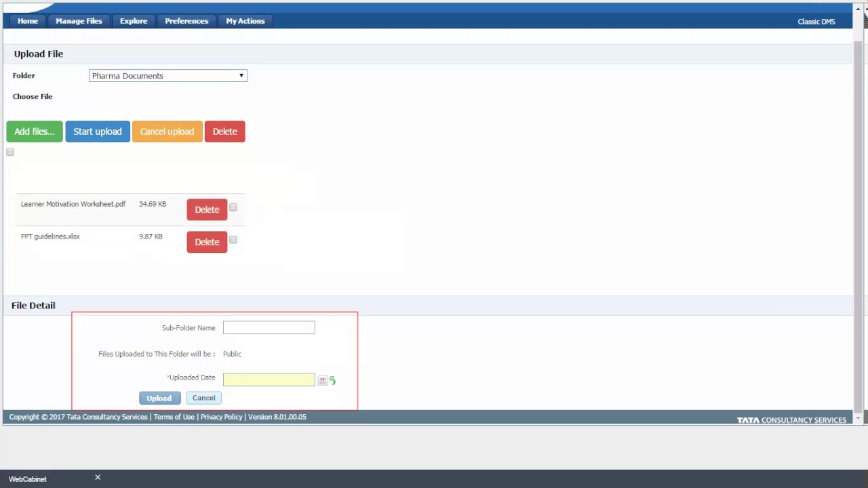Tick the select-all checkbox below Add files
Viewport: 868px width, 488px height.
click(10, 152)
